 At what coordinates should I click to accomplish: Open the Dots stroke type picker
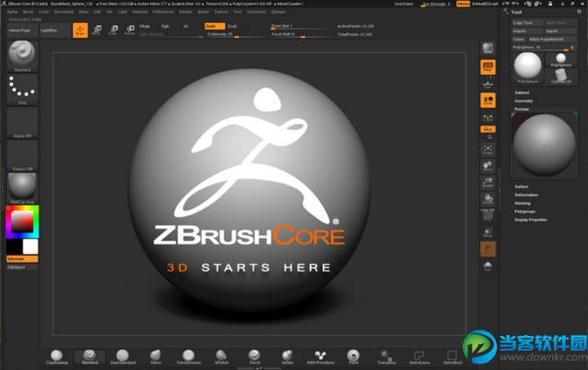tap(22, 90)
